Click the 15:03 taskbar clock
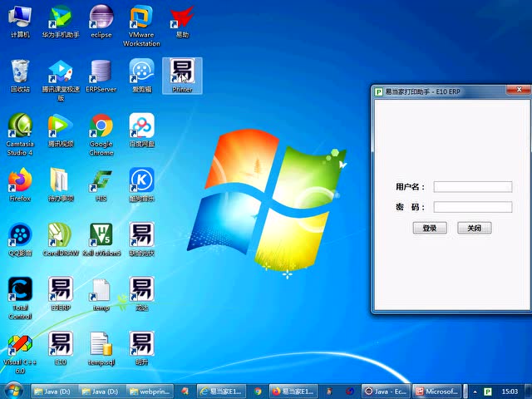The image size is (532, 399). pos(510,392)
